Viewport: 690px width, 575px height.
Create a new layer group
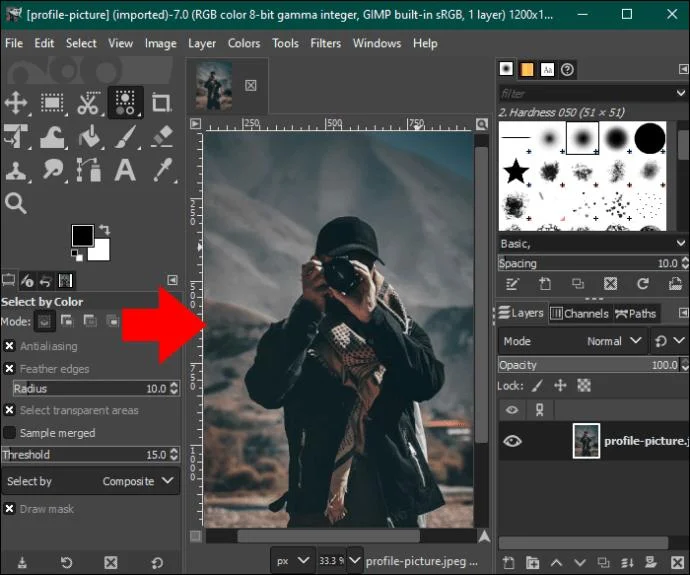point(532,562)
